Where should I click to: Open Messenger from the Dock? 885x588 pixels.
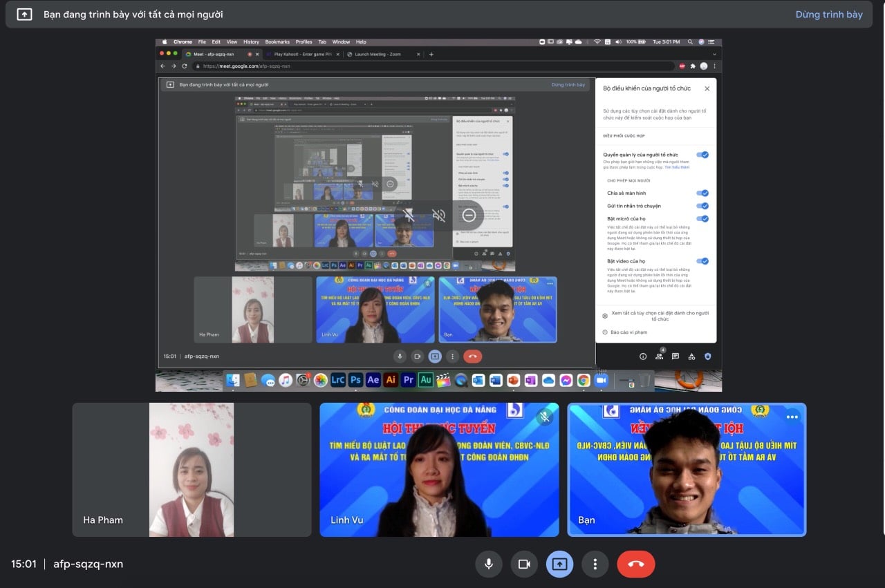click(x=566, y=380)
